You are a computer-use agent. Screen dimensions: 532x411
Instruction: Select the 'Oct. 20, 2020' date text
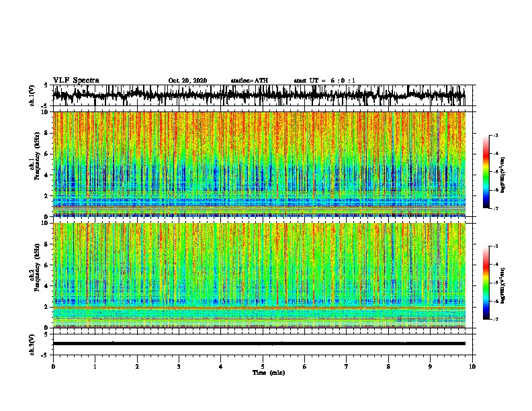(x=187, y=81)
